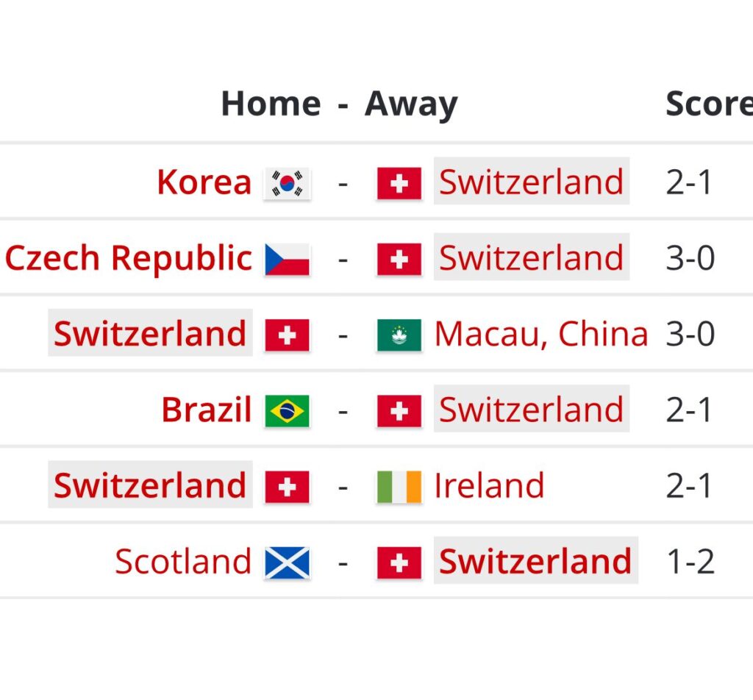
Task: Click the Czech Republic flag icon
Action: [288, 260]
